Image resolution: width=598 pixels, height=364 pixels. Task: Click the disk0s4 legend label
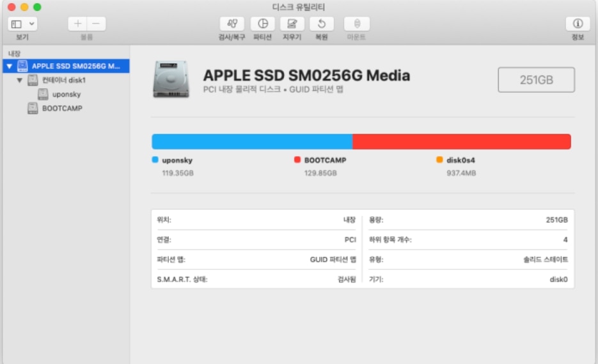coord(460,161)
